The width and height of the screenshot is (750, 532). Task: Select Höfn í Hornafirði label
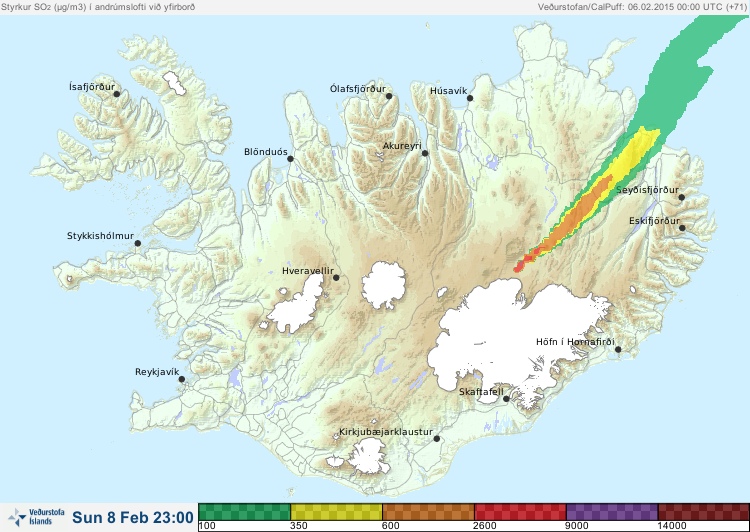pyautogui.click(x=575, y=342)
